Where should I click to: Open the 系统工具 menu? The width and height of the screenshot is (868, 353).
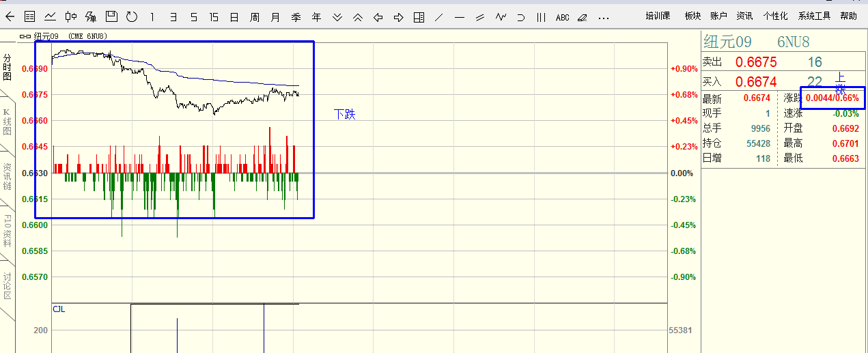click(814, 16)
